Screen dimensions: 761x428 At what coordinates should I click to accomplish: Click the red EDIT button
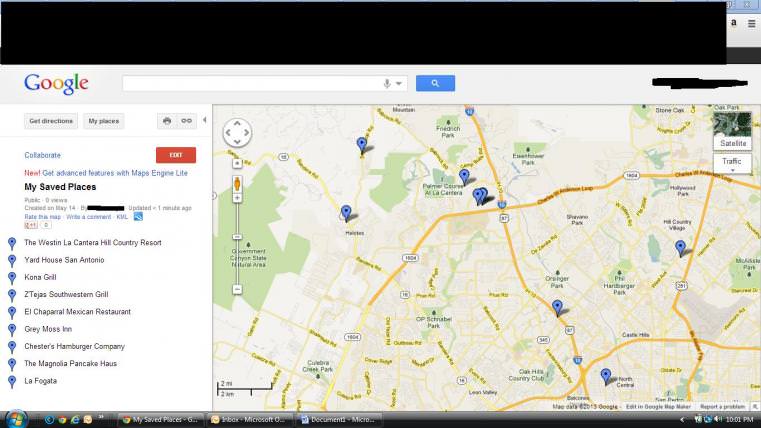176,155
